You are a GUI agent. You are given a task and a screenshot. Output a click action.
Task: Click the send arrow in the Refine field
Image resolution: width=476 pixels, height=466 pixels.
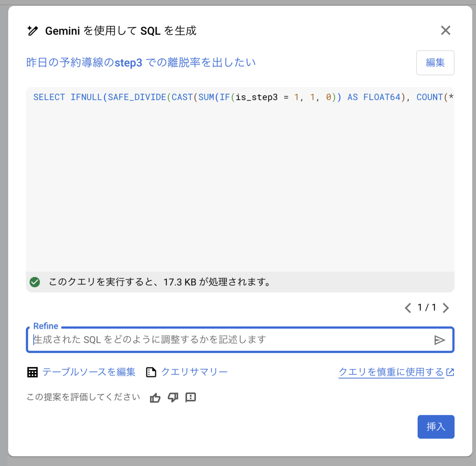coord(440,340)
